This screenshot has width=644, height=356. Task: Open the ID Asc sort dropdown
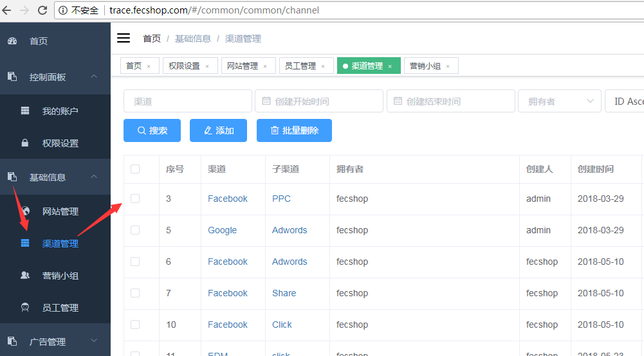[x=625, y=101]
